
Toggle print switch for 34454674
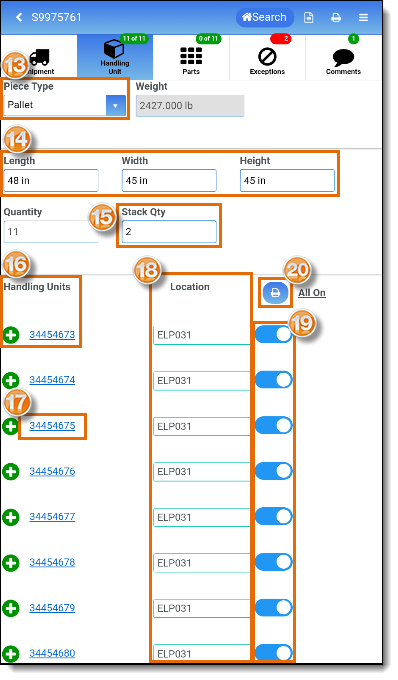click(274, 380)
